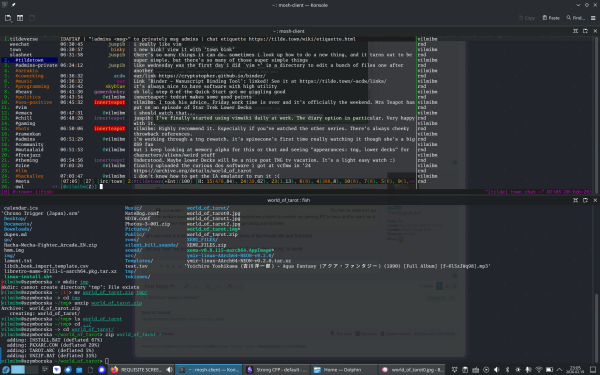Select the #music buffer in weechat list
600x375 pixels.
click(x=24, y=81)
